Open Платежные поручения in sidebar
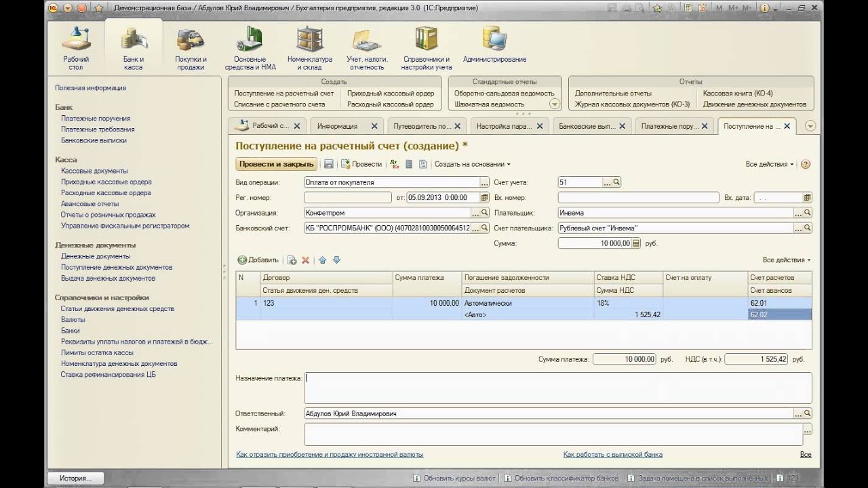 96,119
